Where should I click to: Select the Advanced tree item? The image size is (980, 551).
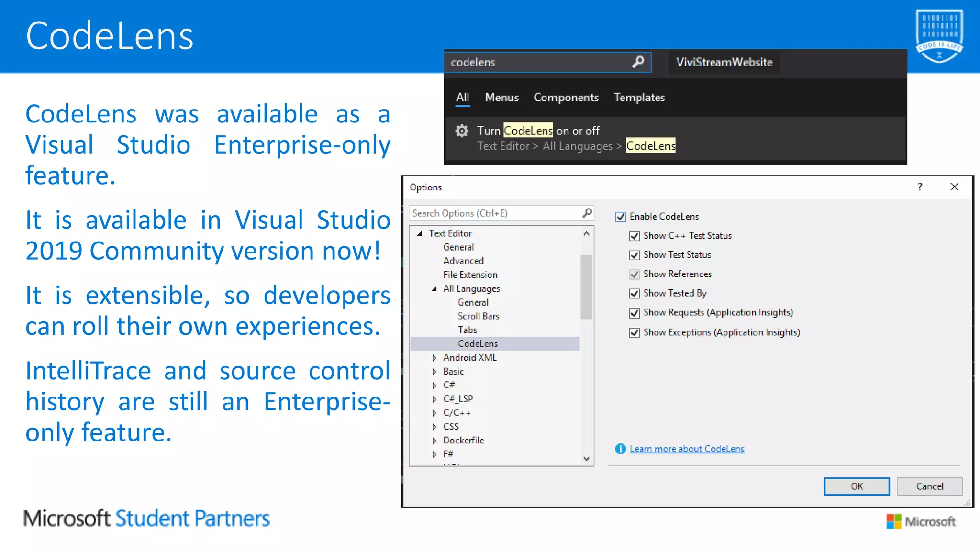463,261
